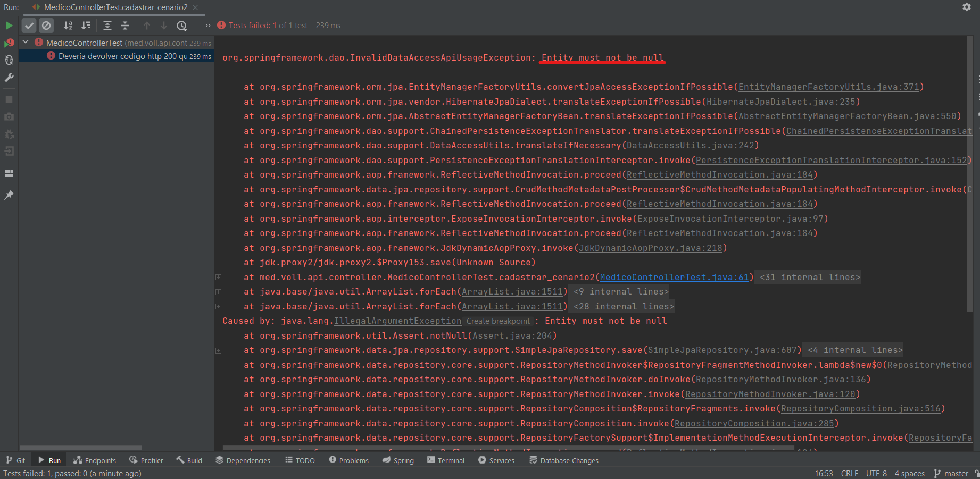Change CRLF line separator
Screen dimensions: 980x479
click(x=850, y=473)
